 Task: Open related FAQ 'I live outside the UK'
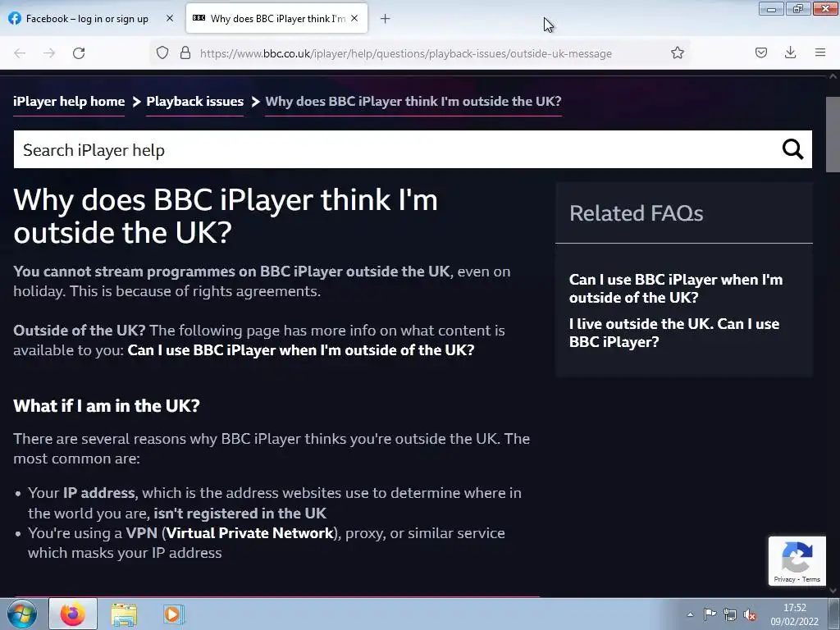(x=674, y=333)
